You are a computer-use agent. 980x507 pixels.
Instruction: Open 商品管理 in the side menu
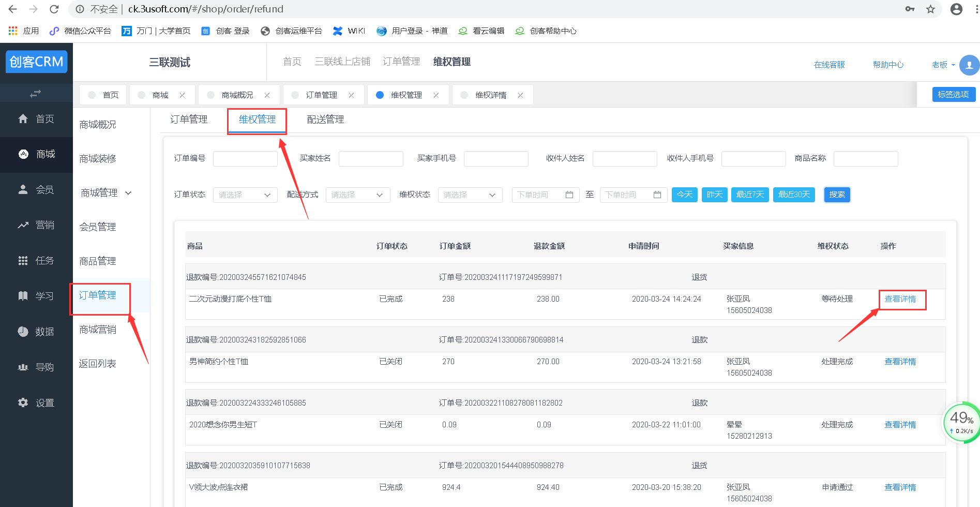click(98, 261)
